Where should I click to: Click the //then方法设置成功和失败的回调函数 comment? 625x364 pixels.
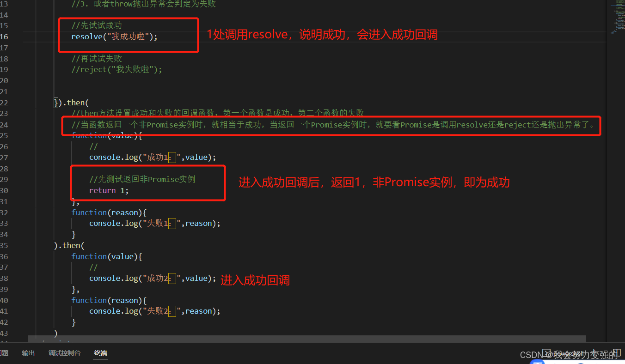pyautogui.click(x=218, y=113)
